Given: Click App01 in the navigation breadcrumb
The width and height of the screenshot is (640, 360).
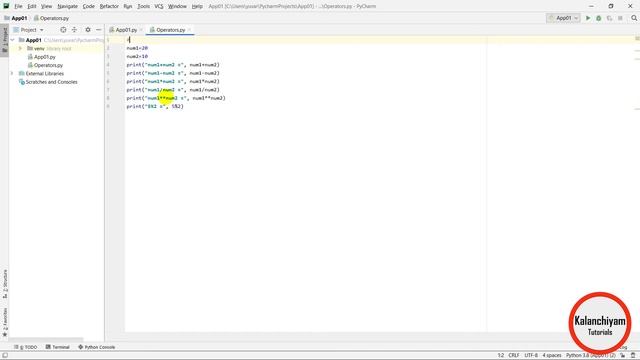Looking at the screenshot, I should 19,18.
